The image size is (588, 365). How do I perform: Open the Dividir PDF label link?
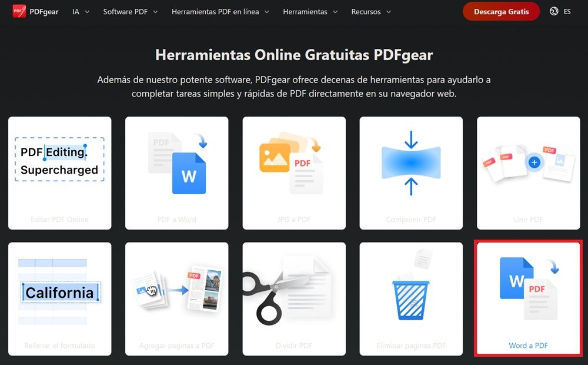[294, 346]
